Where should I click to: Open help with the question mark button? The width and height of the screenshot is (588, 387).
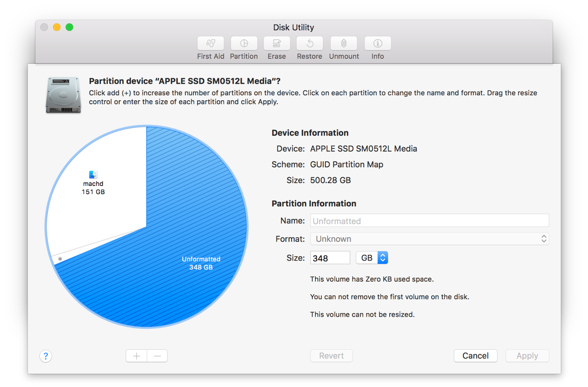pyautogui.click(x=45, y=356)
